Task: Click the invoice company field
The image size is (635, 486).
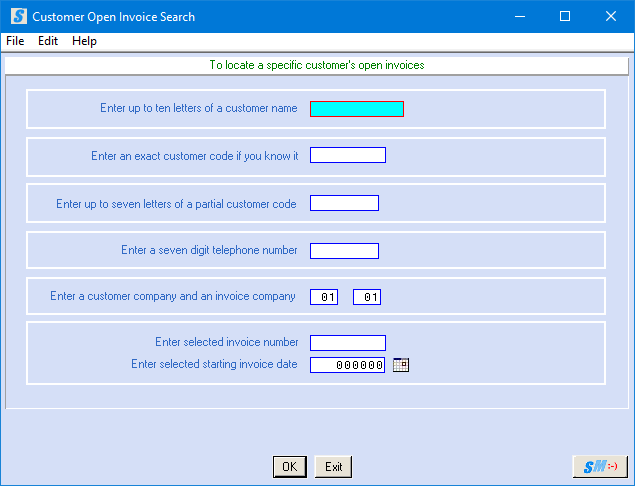Action: [367, 297]
